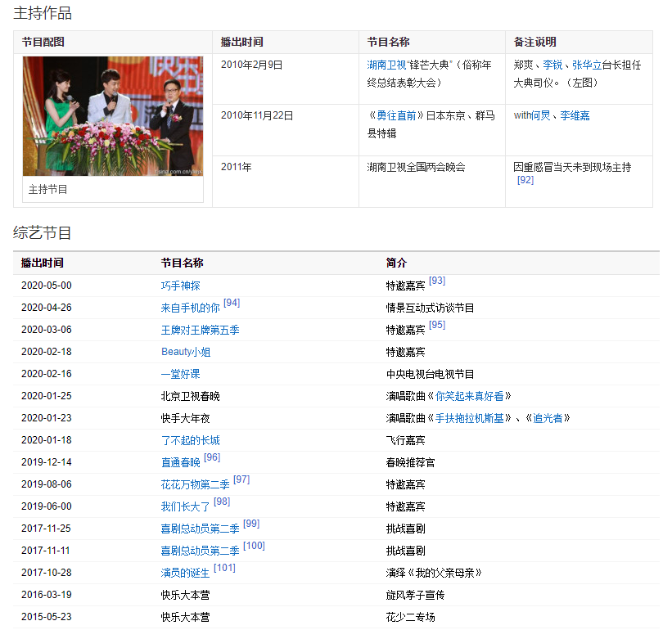672x630 pixels.
Task: Open the 演员的诞生 show link
Action: [x=185, y=574]
